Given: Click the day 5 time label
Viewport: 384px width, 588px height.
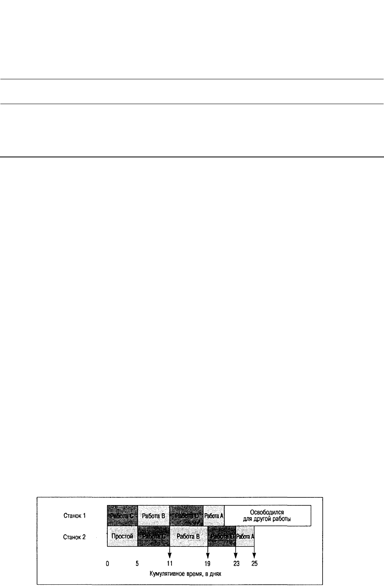Looking at the screenshot, I should pos(137,564).
